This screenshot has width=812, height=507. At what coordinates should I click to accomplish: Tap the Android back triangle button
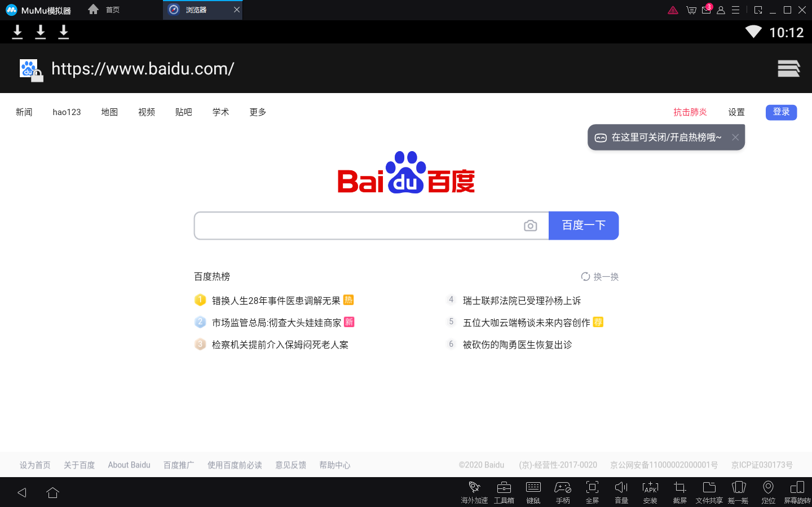point(22,492)
